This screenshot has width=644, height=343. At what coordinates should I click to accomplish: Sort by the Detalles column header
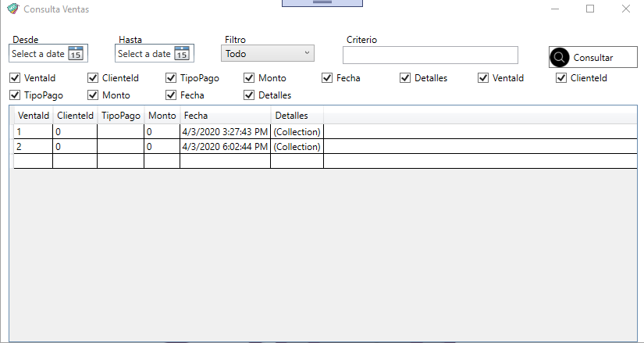click(297, 116)
